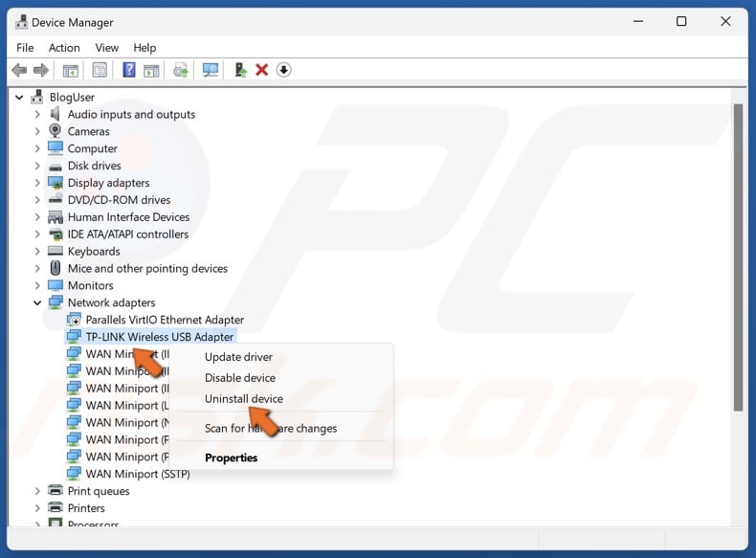Expand the Disk drives chevron
This screenshot has height=558, width=756.
37,166
